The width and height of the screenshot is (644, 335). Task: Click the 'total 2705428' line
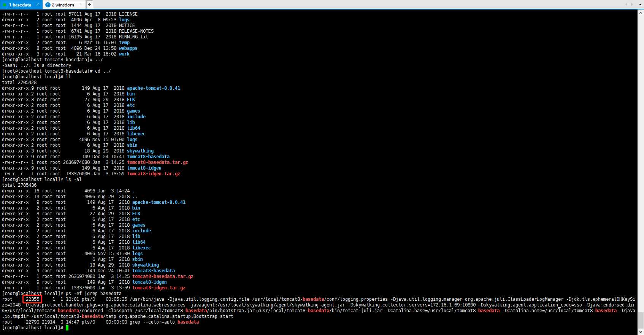[19, 83]
